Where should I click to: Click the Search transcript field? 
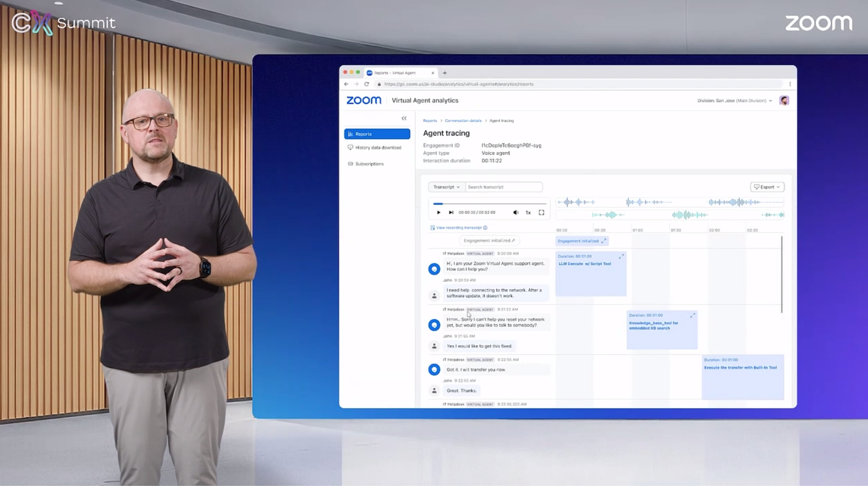[x=504, y=187]
